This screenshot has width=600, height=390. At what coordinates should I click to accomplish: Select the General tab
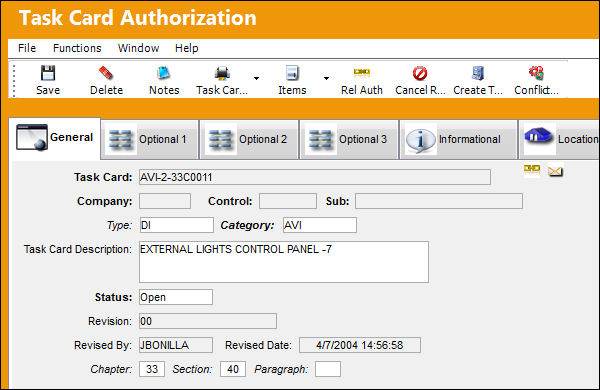tap(55, 138)
